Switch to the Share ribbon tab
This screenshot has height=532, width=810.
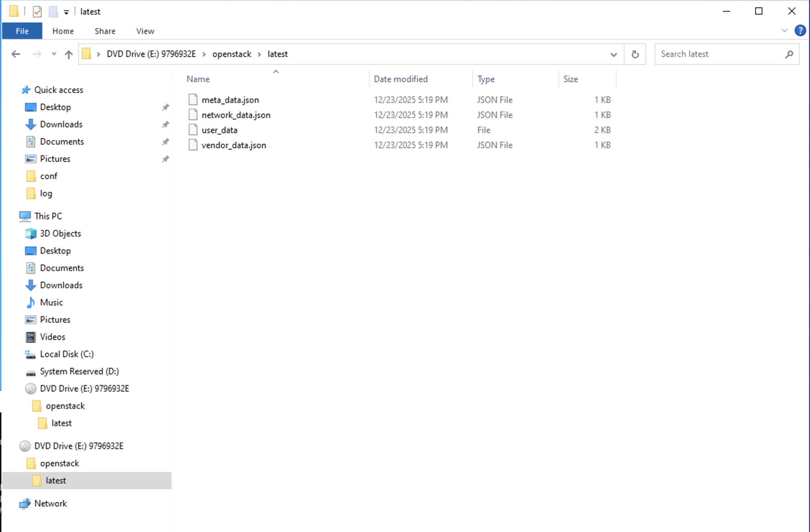105,31
